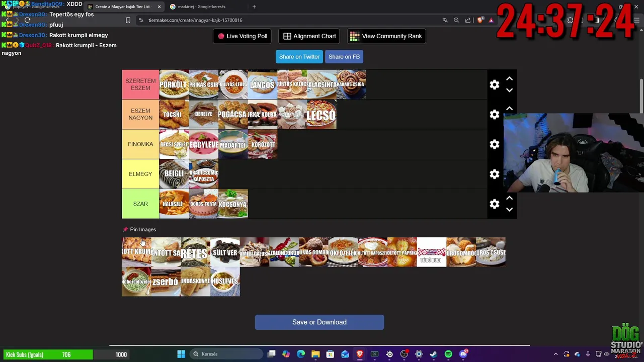Select the MADÁRTEJ food image
The width and height of the screenshot is (644, 362).
click(233, 144)
